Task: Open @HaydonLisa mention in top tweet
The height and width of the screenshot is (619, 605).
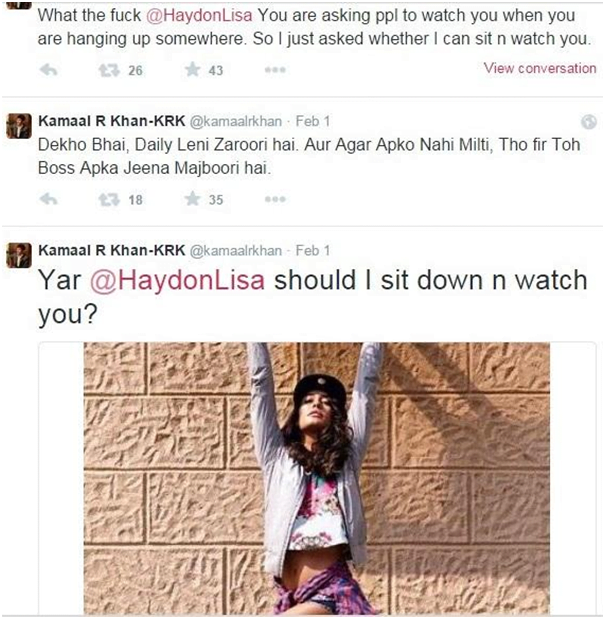Action: tap(199, 15)
